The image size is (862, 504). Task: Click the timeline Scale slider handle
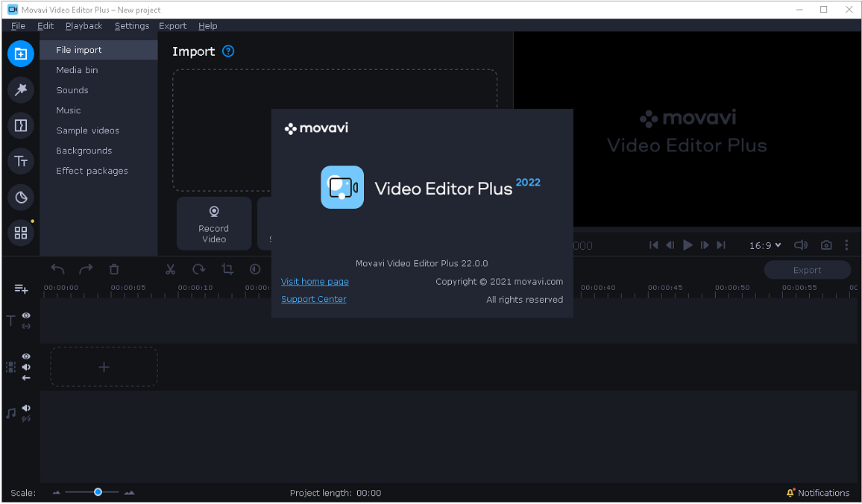[x=98, y=492]
